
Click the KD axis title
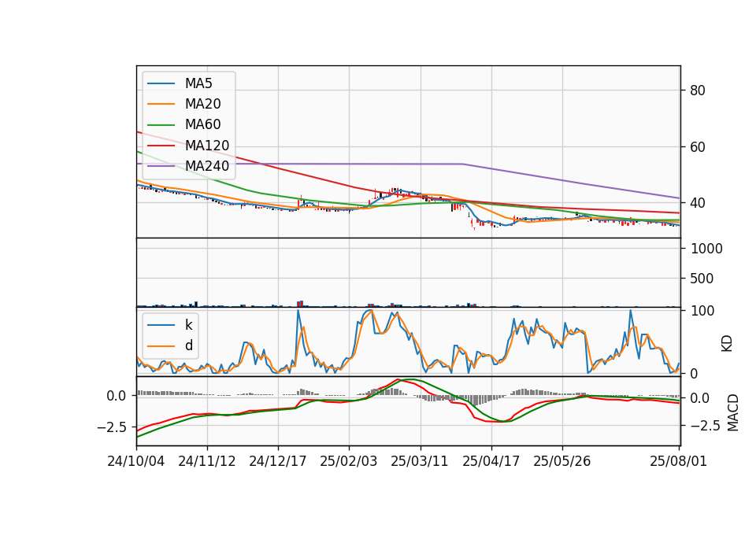point(727,343)
